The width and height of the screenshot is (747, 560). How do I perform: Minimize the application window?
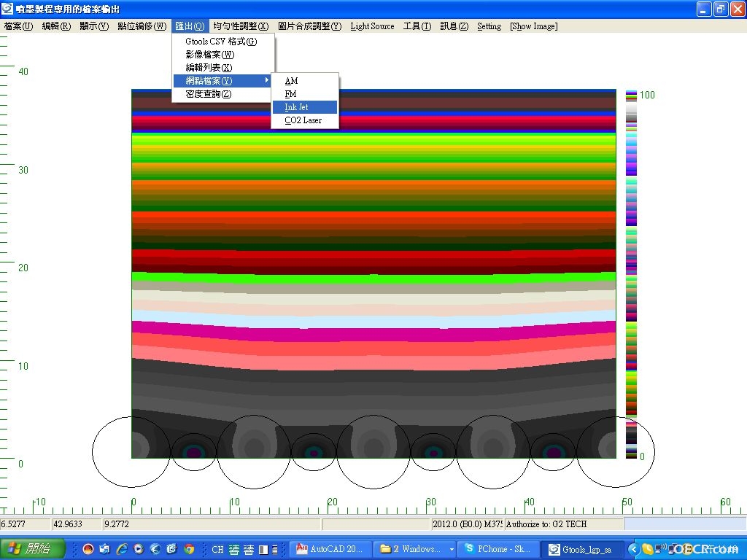(704, 9)
